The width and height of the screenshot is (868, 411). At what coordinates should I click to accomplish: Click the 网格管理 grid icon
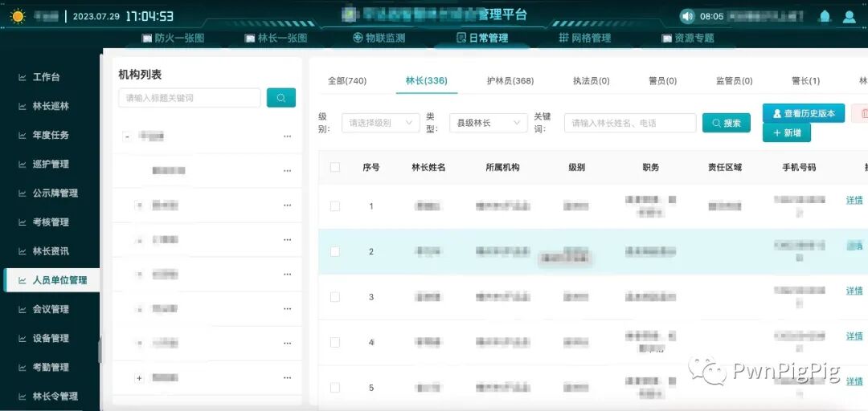click(564, 38)
